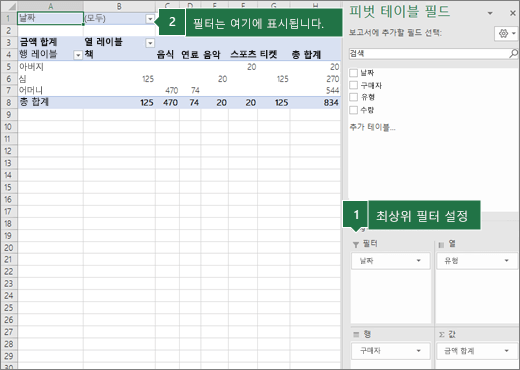
Task: Open the 열 레이블 filter dropdown
Action: tap(150, 43)
